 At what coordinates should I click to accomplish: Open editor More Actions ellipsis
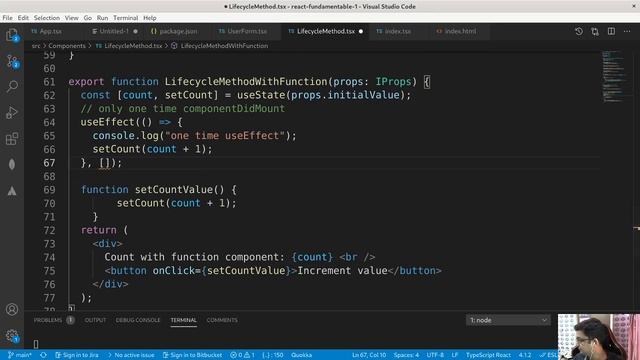627,31
